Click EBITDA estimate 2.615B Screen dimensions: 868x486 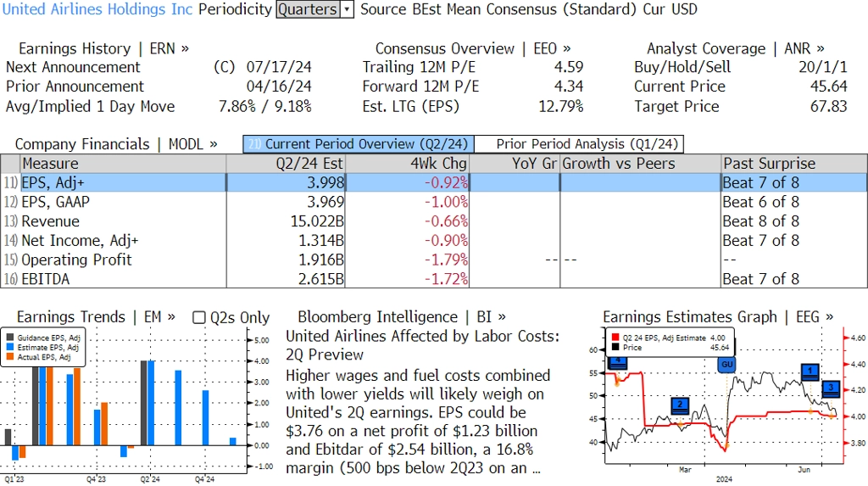click(x=321, y=279)
